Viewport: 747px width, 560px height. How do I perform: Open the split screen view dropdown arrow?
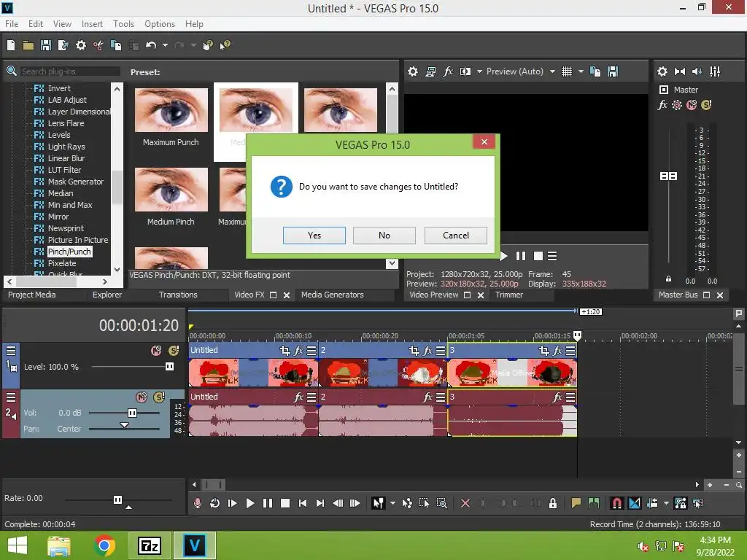479,71
